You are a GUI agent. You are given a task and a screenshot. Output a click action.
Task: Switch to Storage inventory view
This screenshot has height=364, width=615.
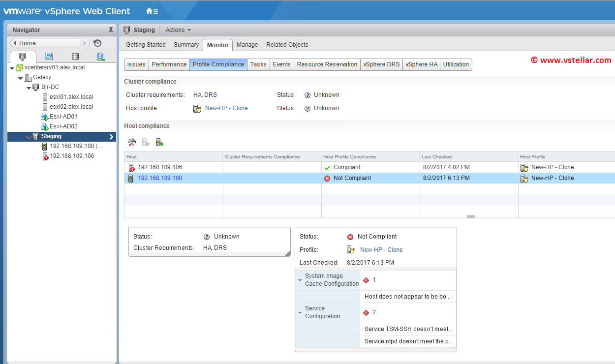tap(75, 57)
